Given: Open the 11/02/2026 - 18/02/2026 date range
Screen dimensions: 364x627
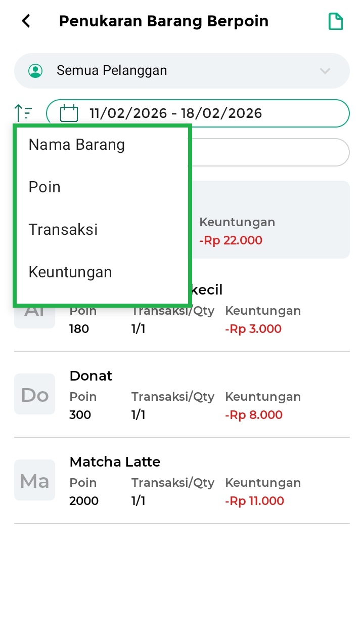Looking at the screenshot, I should pyautogui.click(x=197, y=113).
